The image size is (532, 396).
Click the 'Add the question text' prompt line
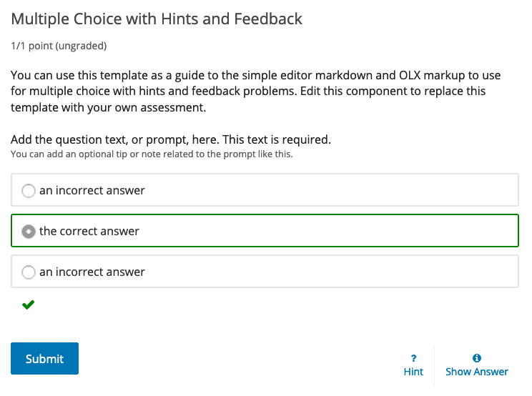[x=171, y=139]
